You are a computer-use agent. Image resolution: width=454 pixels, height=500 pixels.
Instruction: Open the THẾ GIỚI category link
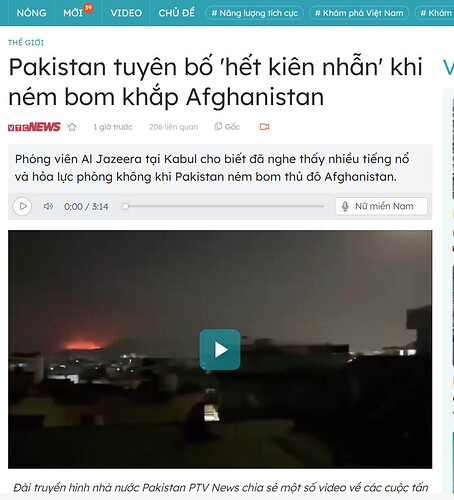[26, 43]
